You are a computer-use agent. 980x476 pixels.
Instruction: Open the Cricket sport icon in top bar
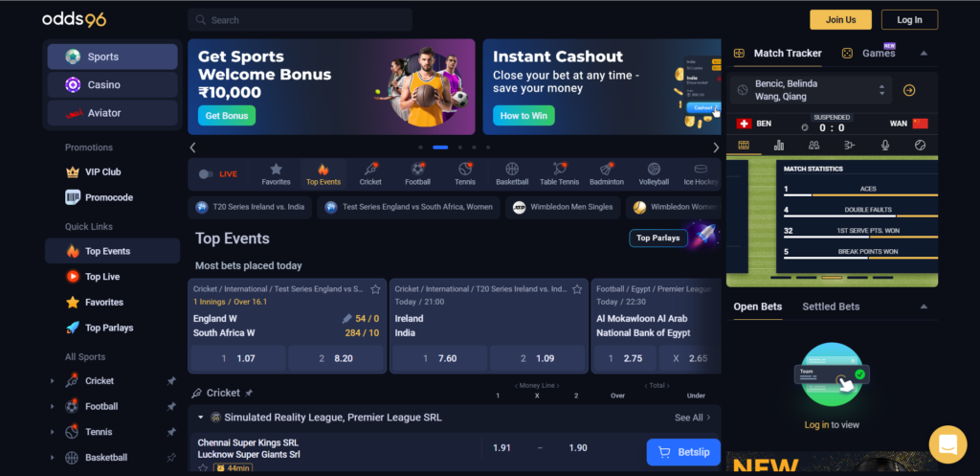point(370,174)
